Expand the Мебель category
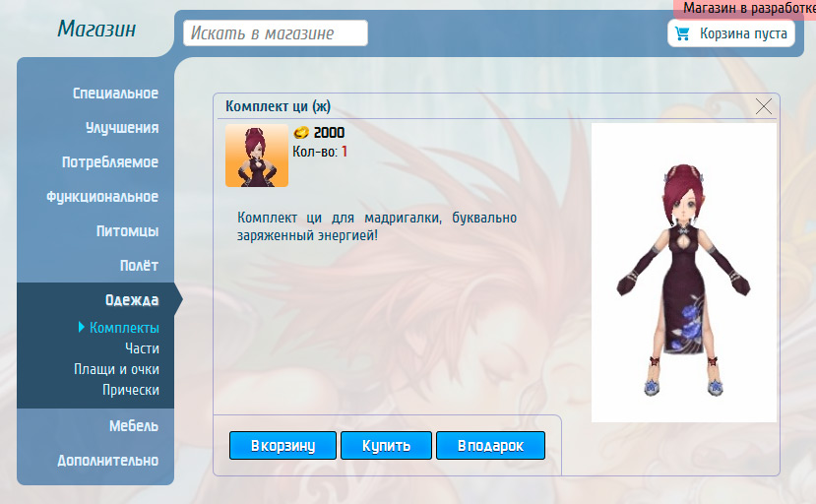The height and width of the screenshot is (504, 816). click(x=133, y=426)
